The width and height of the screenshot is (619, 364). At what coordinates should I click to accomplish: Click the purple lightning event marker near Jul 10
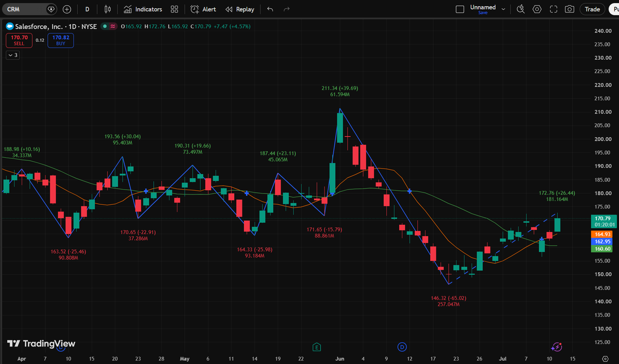point(556,347)
